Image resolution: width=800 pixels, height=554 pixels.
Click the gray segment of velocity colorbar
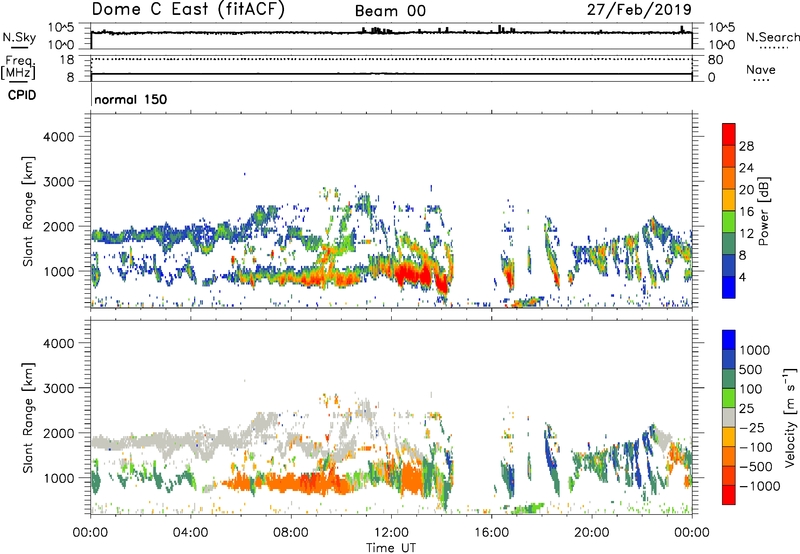pos(729,418)
